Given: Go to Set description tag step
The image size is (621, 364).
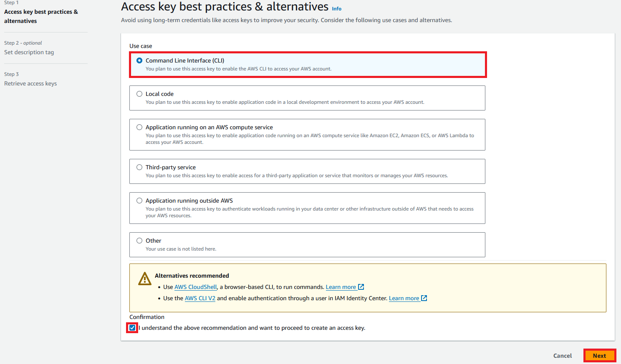Looking at the screenshot, I should click(x=29, y=52).
